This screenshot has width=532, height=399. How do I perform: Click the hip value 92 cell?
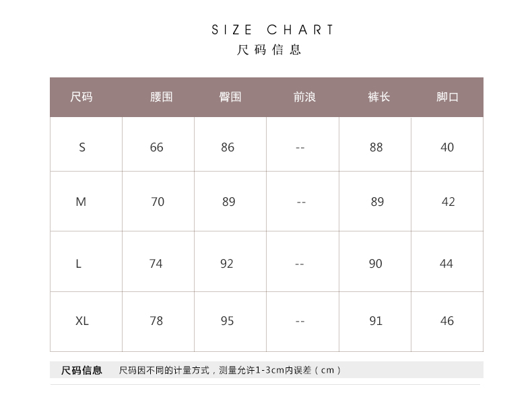point(227,264)
